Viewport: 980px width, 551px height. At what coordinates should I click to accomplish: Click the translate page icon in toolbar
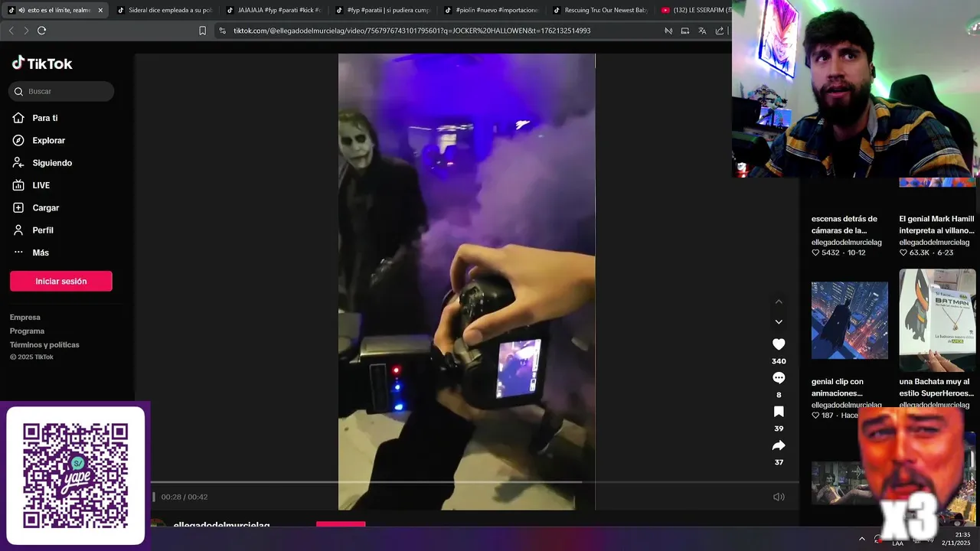(702, 31)
